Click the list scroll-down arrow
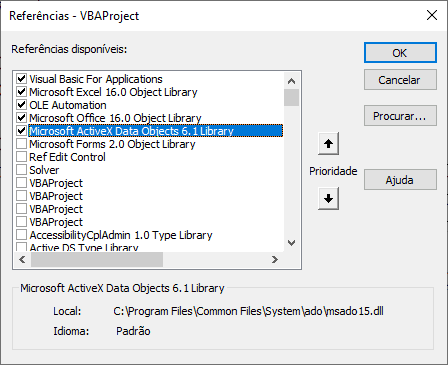This screenshot has width=448, height=365. (291, 243)
